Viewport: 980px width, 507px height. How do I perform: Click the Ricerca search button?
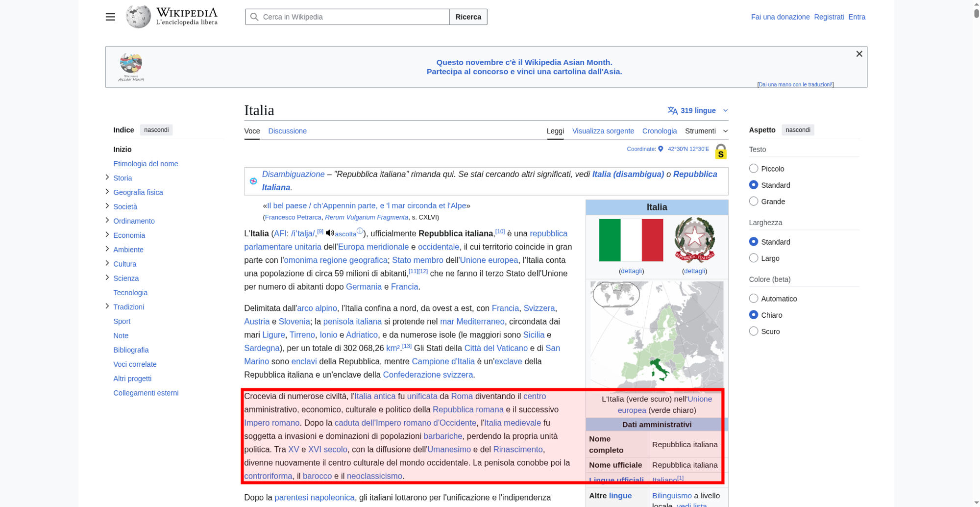pyautogui.click(x=468, y=17)
